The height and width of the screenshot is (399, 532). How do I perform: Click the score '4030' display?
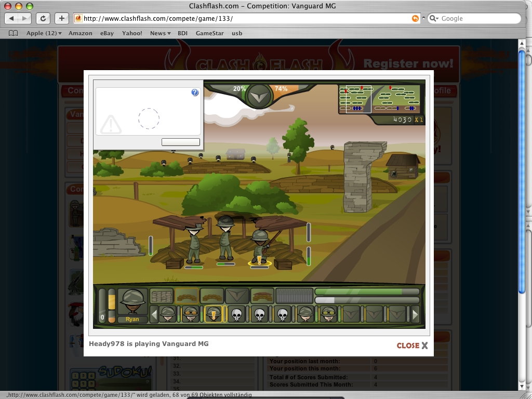(403, 119)
